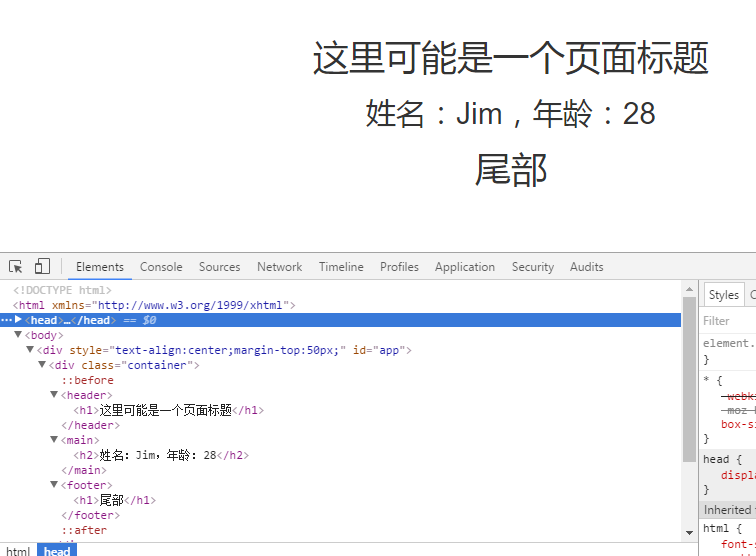The image size is (756, 556).
Task: Collapse the body element node
Action: click(x=18, y=334)
